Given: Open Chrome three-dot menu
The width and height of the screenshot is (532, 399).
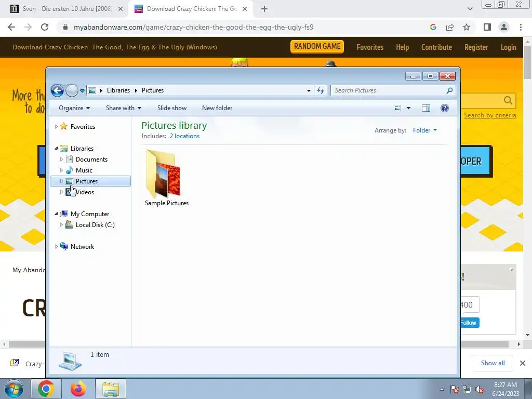Looking at the screenshot, I should pos(521,27).
